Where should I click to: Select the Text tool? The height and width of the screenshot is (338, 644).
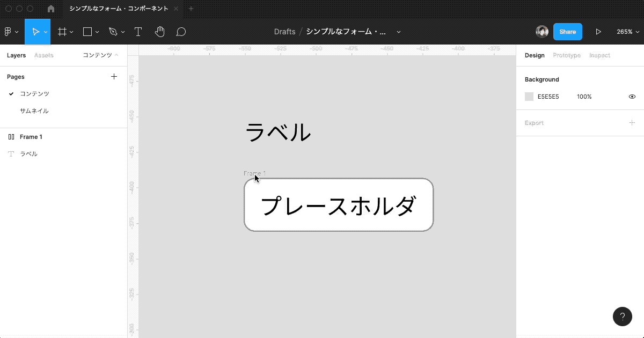tap(138, 32)
